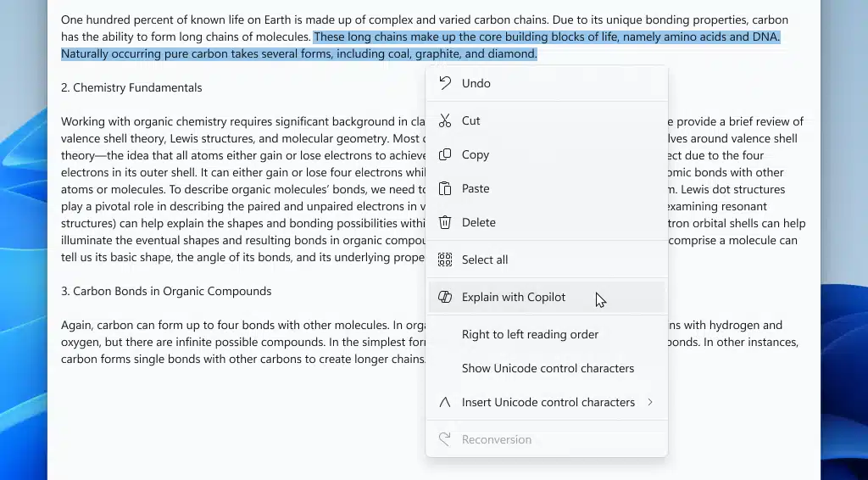Click the Insert Unicode caret icon
This screenshot has width=868, height=480.
point(445,402)
